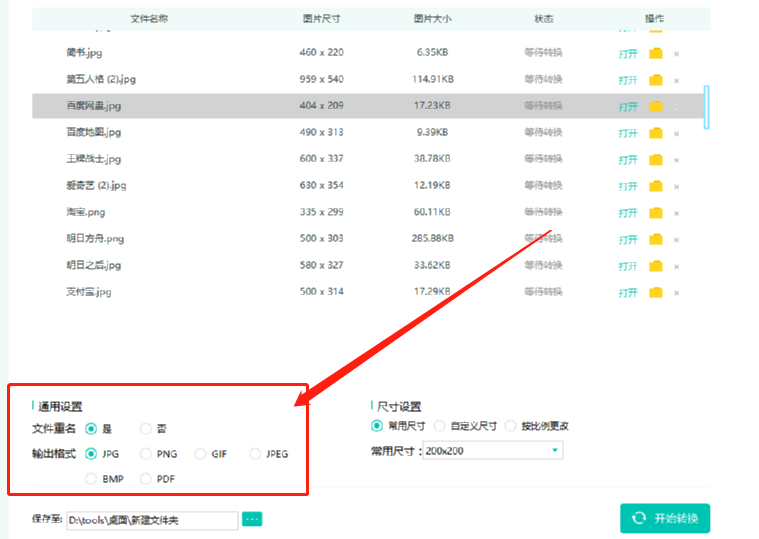Select 常用尺寸 size option
This screenshot has height=539, width=759.
[x=377, y=426]
